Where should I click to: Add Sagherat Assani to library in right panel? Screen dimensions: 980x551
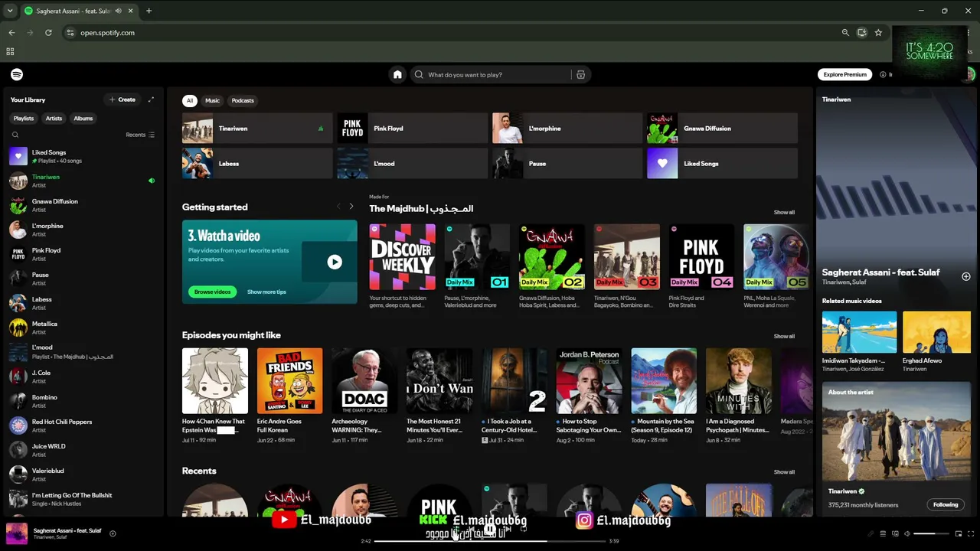tap(966, 276)
